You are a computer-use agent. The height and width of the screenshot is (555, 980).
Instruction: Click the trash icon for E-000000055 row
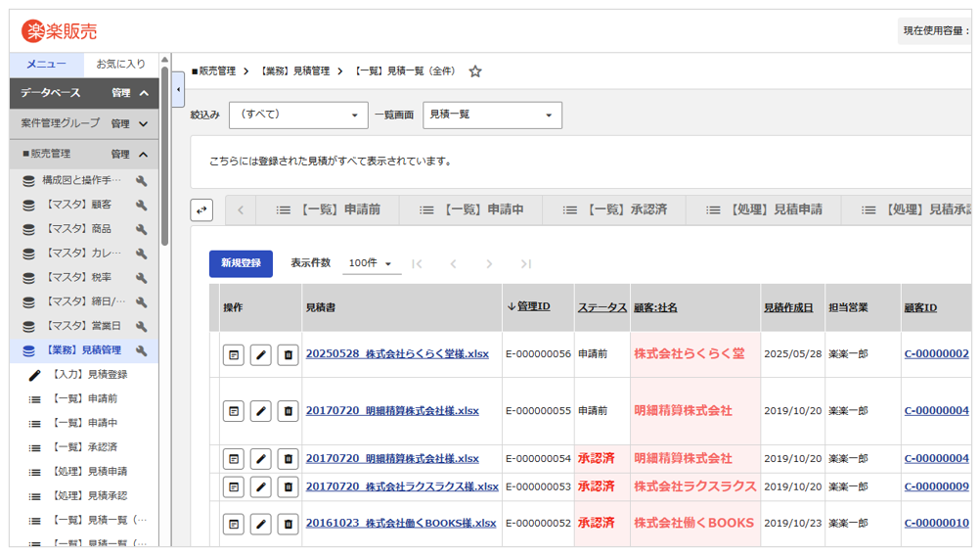pyautogui.click(x=288, y=411)
